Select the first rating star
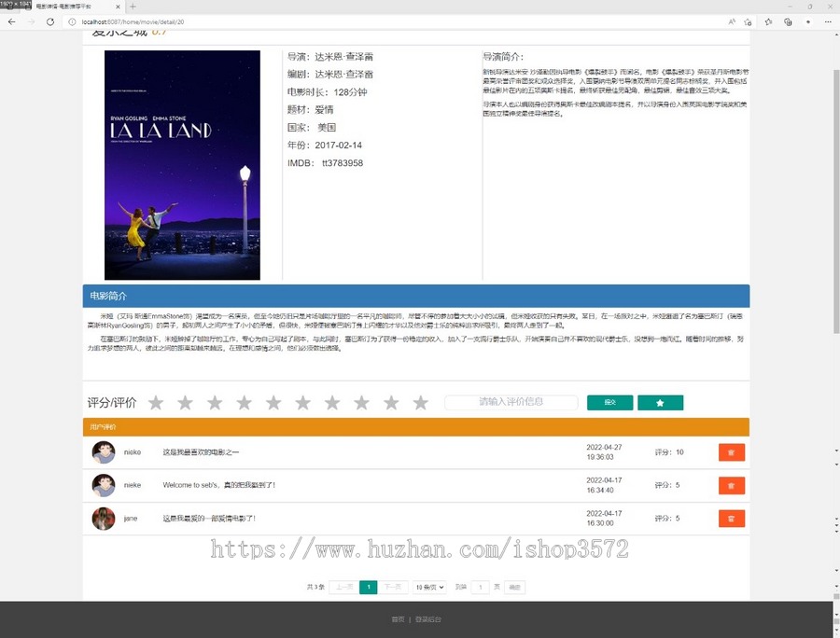Image resolution: width=840 pixels, height=638 pixels. point(156,403)
